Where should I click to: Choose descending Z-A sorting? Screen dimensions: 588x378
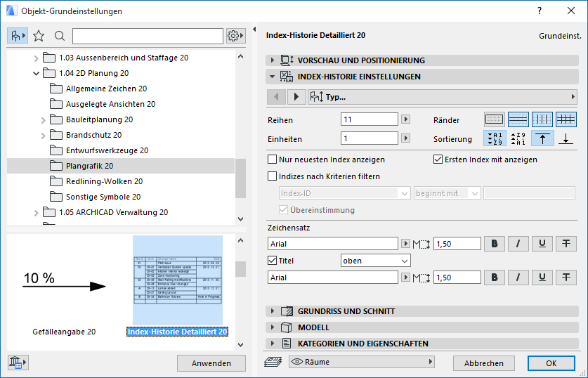[x=518, y=138]
